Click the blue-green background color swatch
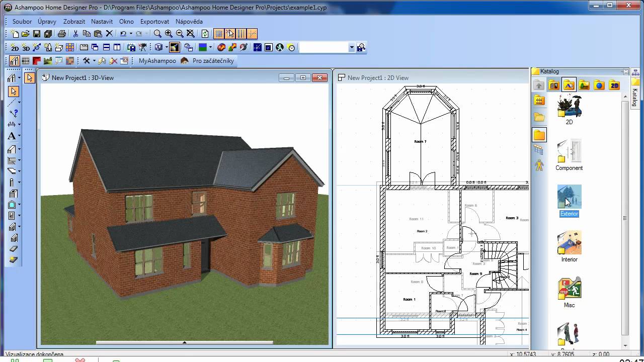Screen dimensions: 644x362 coord(202,47)
